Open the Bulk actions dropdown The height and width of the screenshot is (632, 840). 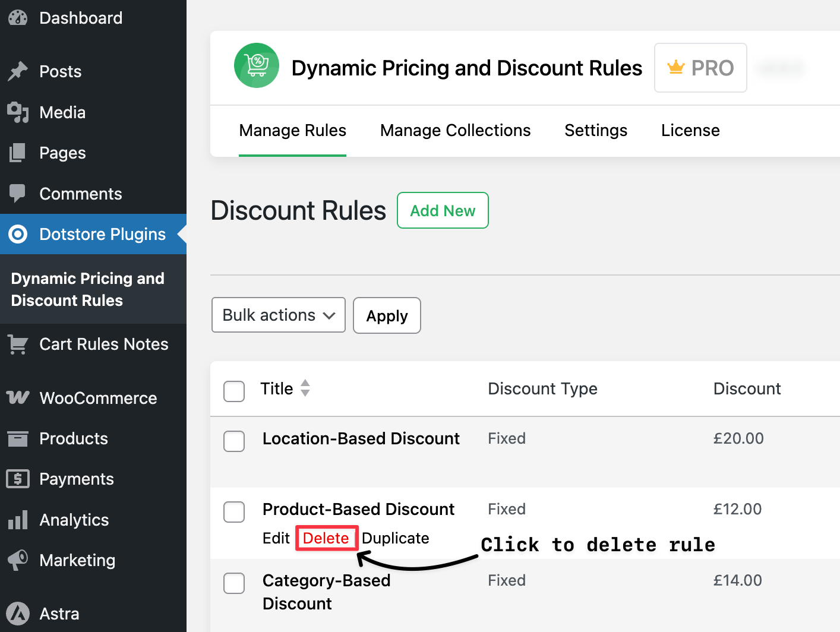pyautogui.click(x=279, y=315)
